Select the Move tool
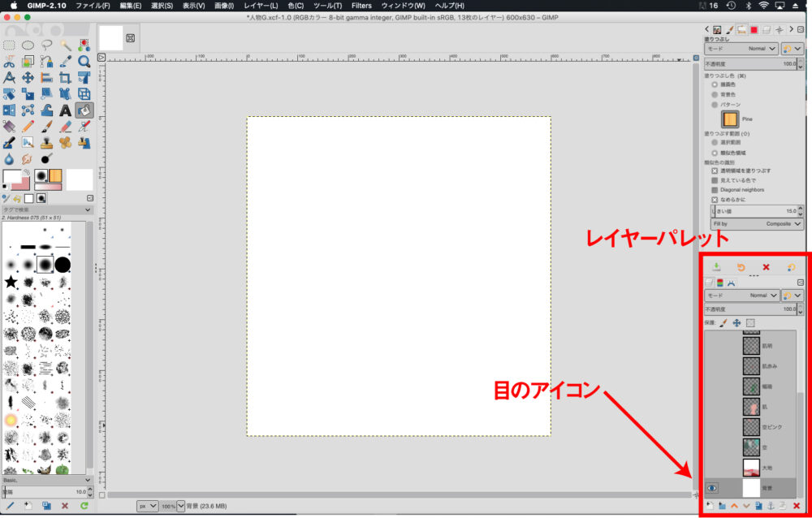The image size is (812, 518). (28, 77)
